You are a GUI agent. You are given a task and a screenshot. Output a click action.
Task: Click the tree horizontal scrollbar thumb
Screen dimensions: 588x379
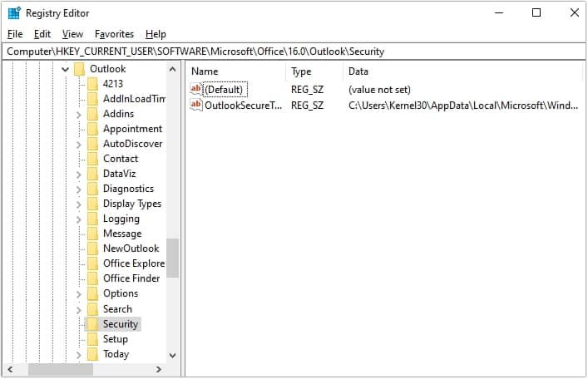61,369
